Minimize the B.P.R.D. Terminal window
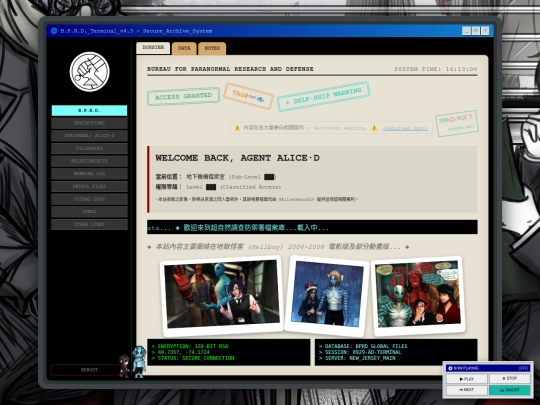The width and height of the screenshot is (540, 405). click(x=466, y=31)
